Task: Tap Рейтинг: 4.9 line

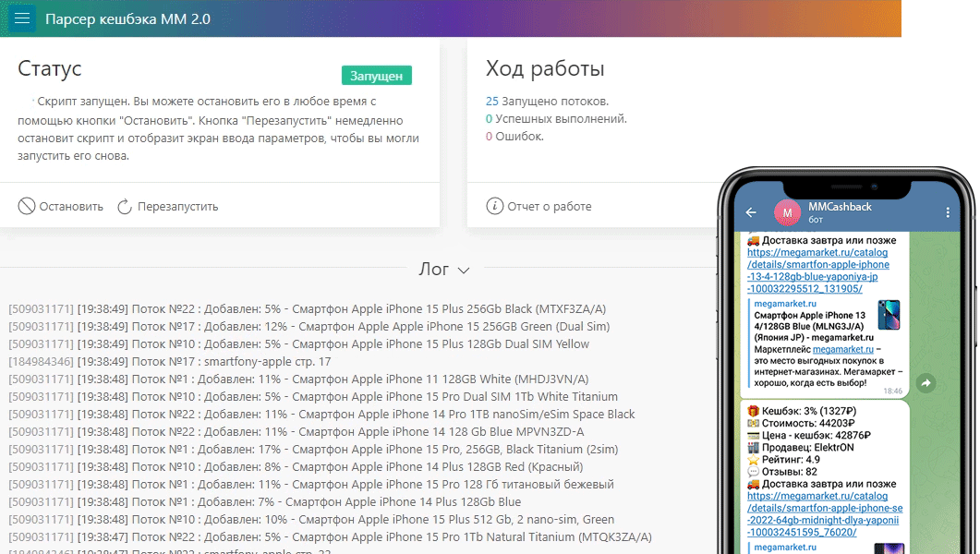Action: click(783, 459)
